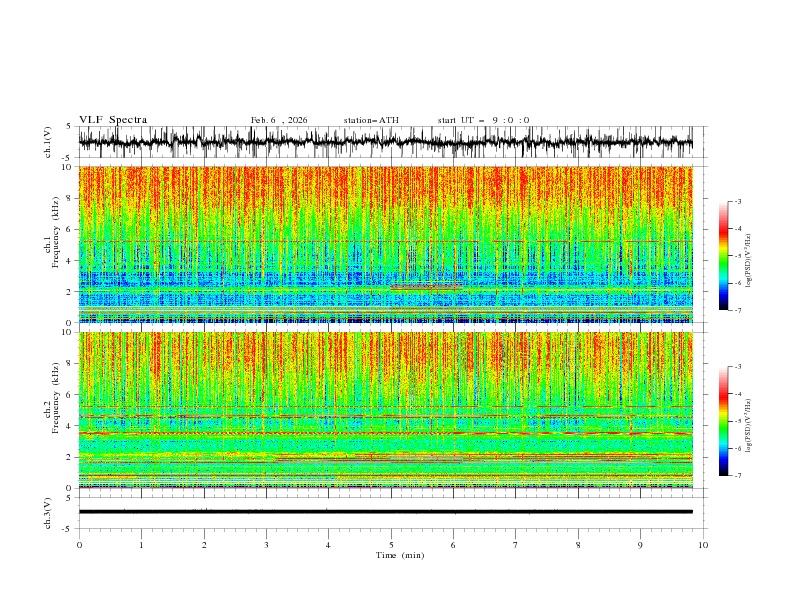Click the time-axis tick label "7"
Screen dimensions: 792x612
pos(516,545)
